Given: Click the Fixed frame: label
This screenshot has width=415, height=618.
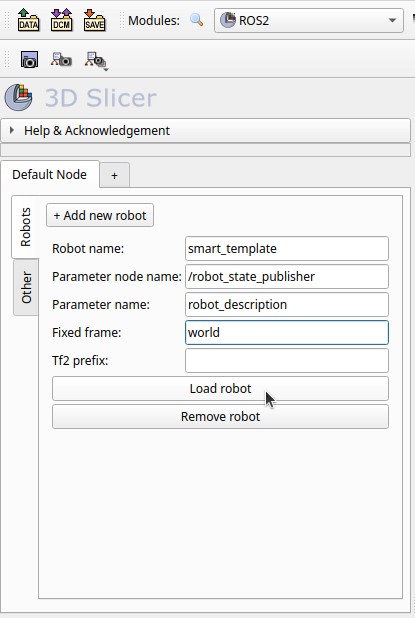Looking at the screenshot, I should (87, 333).
